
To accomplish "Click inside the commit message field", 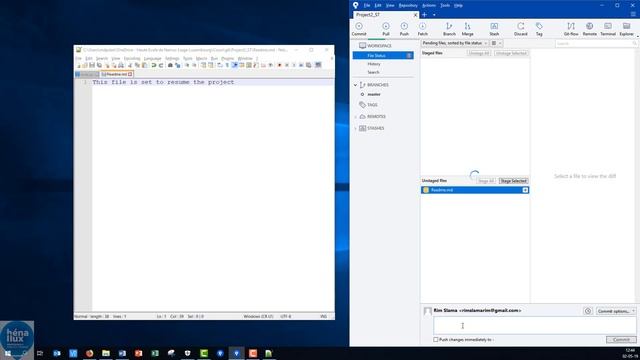I will tap(534, 326).
